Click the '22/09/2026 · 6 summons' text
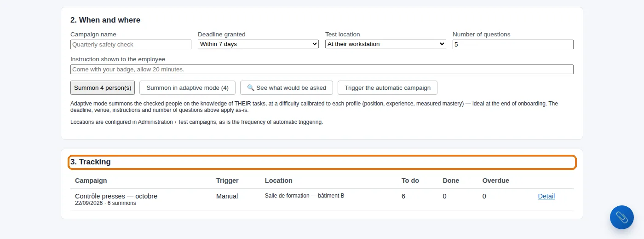This screenshot has width=644, height=239. 105,203
